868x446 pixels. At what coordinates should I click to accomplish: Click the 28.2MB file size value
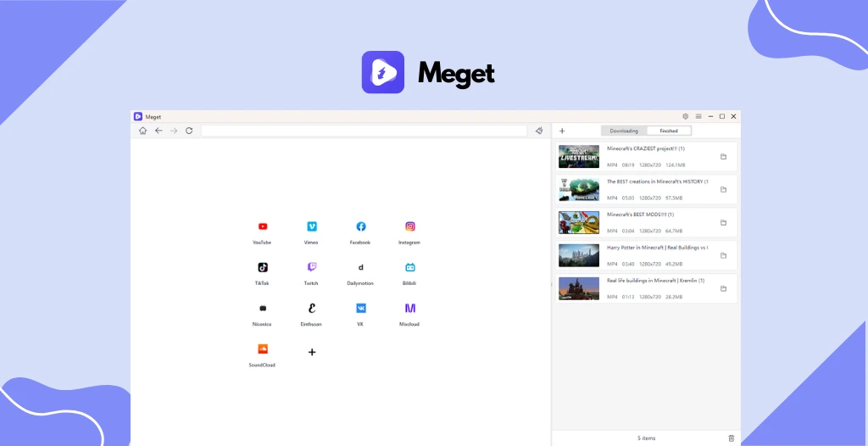pos(674,297)
